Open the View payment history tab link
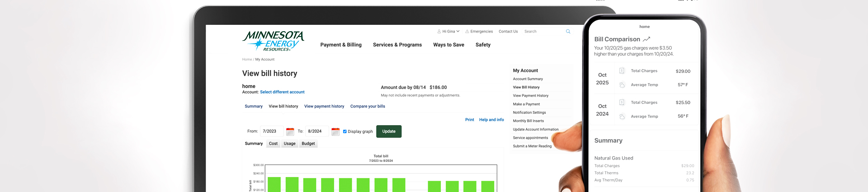This screenshot has width=868, height=192. coord(324,106)
